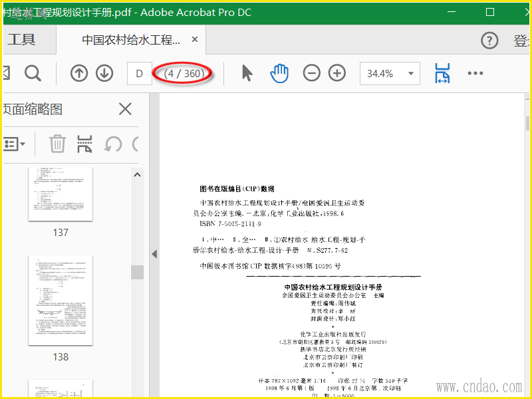Screen dimensions: 532x399
Task: Click the 责任编辑:周伟斌 line
Action: [333, 303]
